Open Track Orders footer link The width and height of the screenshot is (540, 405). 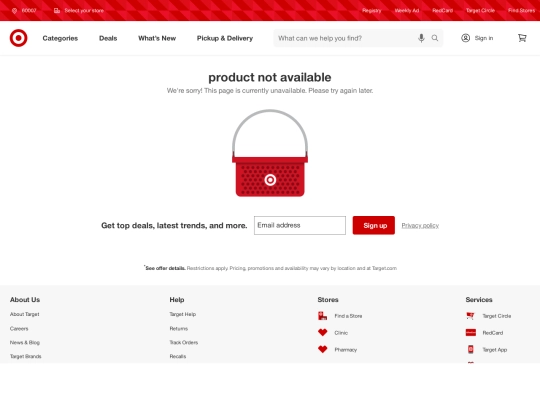tap(184, 342)
